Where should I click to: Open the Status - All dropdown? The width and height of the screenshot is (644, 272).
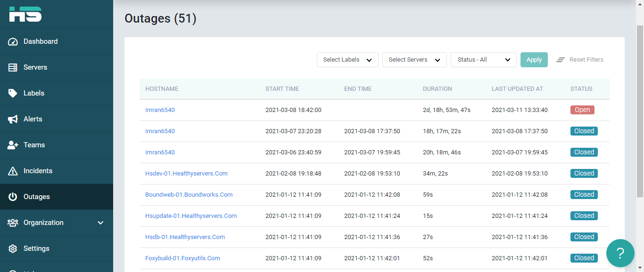(x=484, y=60)
